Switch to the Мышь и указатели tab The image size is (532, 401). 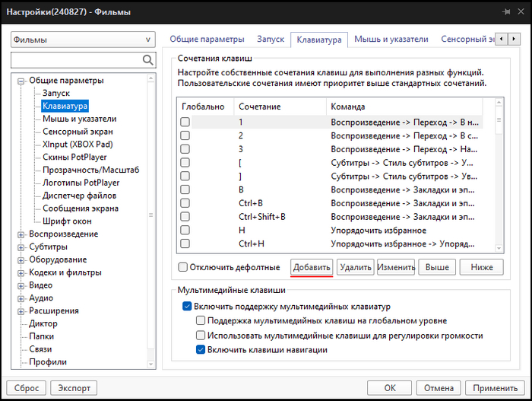point(392,40)
